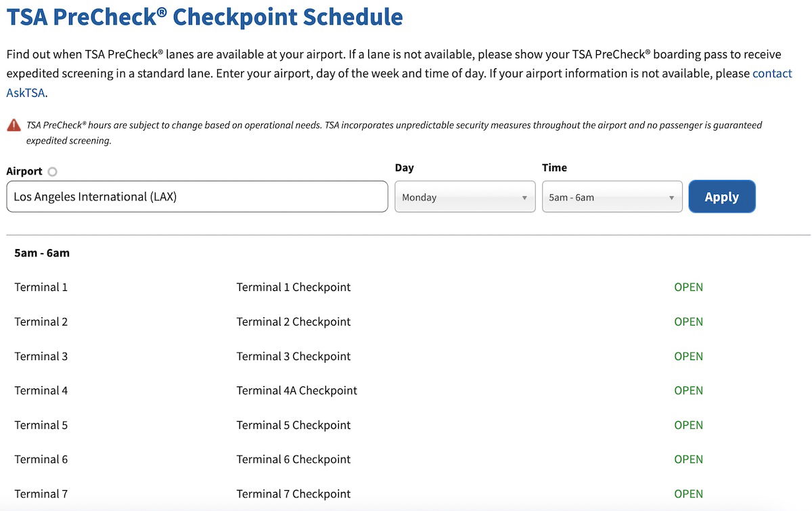Click the 5am - 6am section heading
The width and height of the screenshot is (812, 511).
click(x=42, y=253)
